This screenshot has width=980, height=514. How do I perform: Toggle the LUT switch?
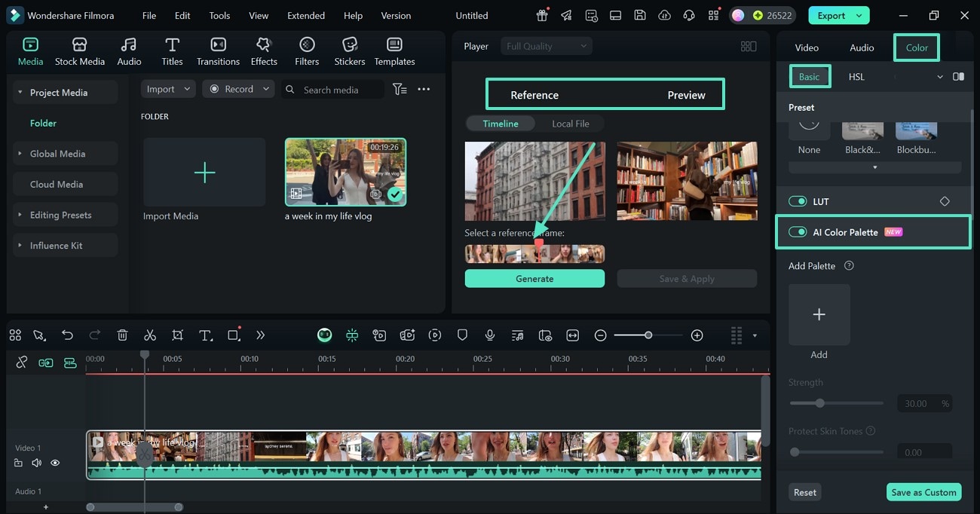pos(798,201)
